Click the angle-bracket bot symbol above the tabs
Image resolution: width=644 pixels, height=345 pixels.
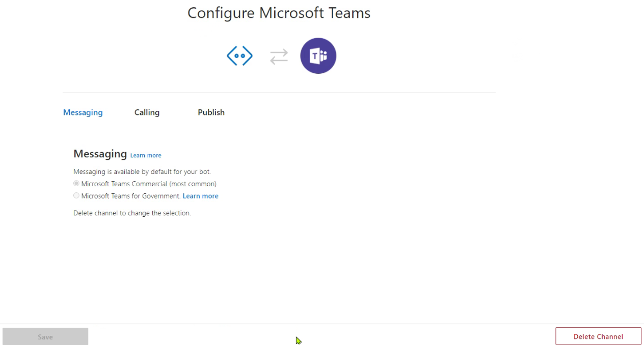pos(239,56)
